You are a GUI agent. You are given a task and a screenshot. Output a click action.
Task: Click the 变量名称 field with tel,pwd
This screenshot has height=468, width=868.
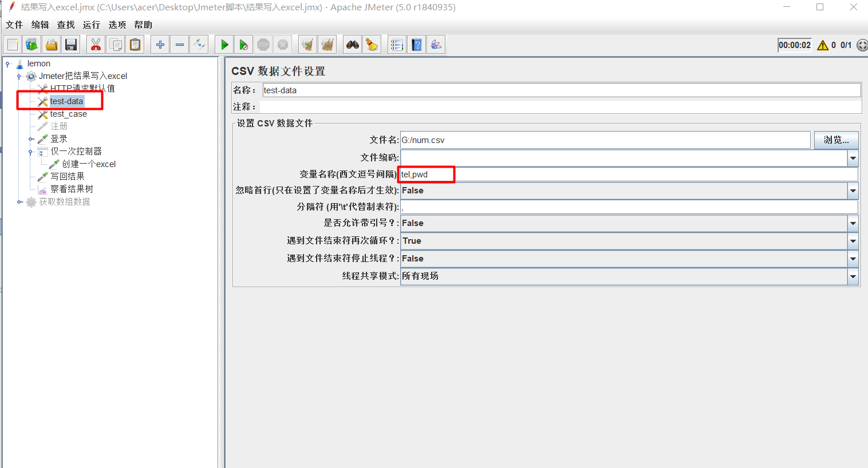click(629, 174)
